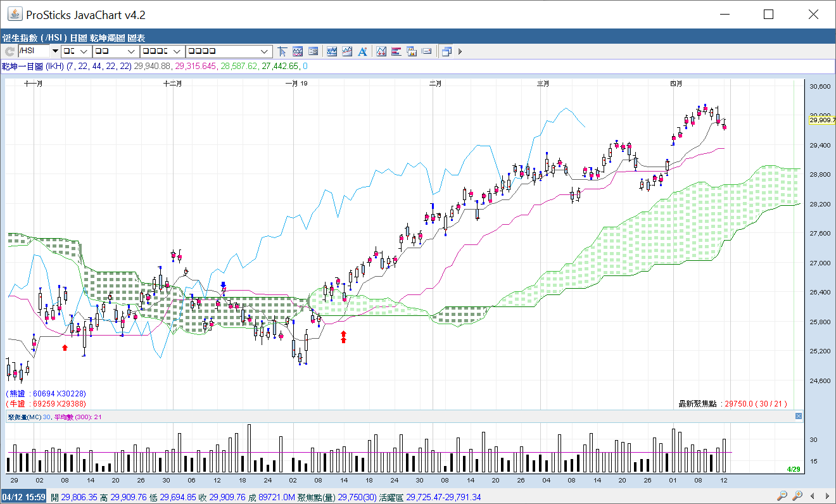Viewport: 836px width, 504px height.
Task: Click the red '69259 X29388' warrant text
Action: (58, 403)
